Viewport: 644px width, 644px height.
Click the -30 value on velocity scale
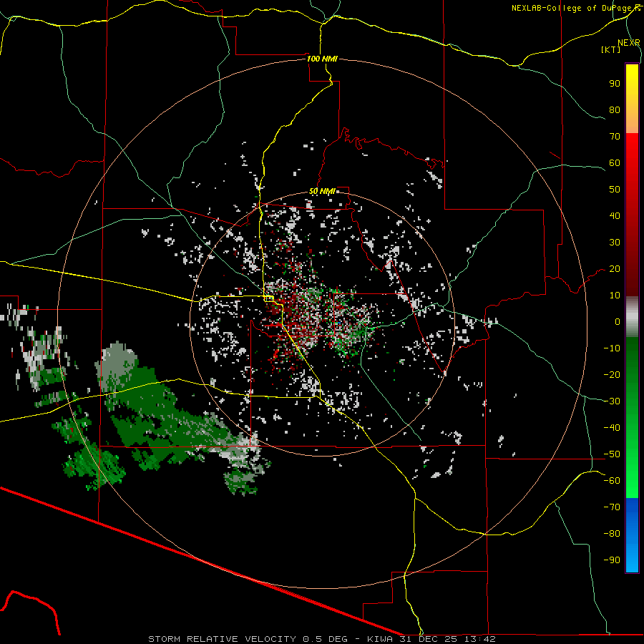pos(612,401)
